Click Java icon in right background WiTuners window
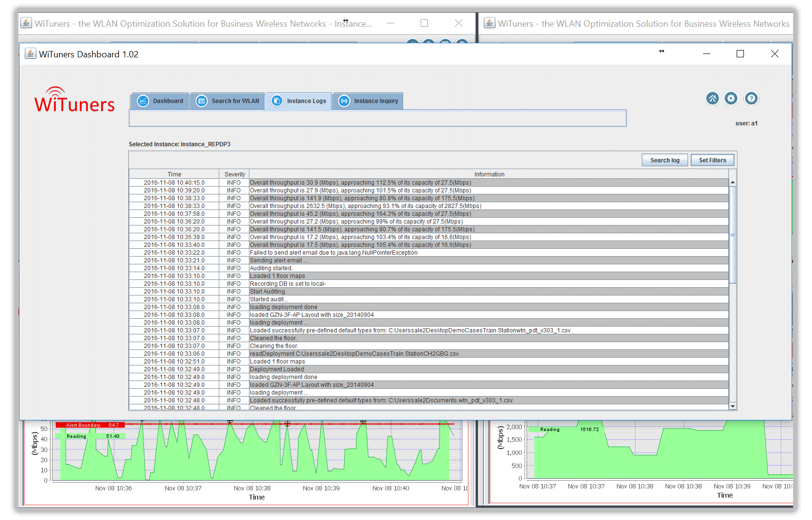The height and width of the screenshot is (520, 812). [490, 23]
